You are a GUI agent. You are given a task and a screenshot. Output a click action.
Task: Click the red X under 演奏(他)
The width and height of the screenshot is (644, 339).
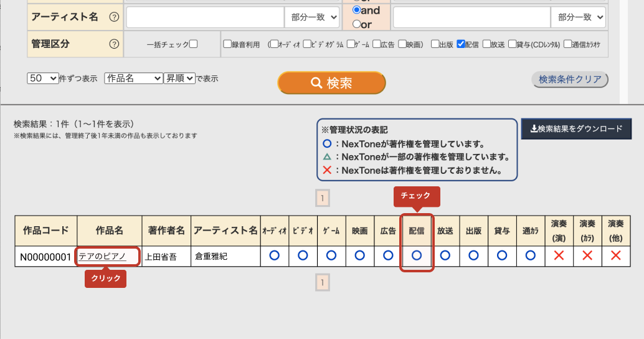616,255
